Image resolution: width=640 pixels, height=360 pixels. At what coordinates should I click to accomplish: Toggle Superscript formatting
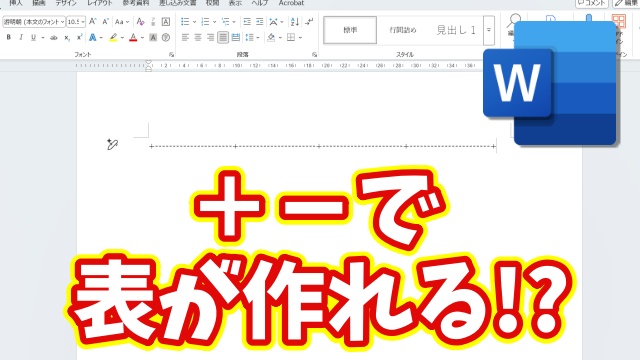80,37
